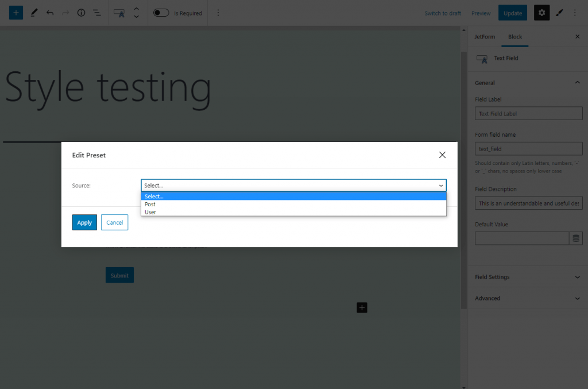
Task: Toggle the settings sidebar gear
Action: (x=541, y=13)
